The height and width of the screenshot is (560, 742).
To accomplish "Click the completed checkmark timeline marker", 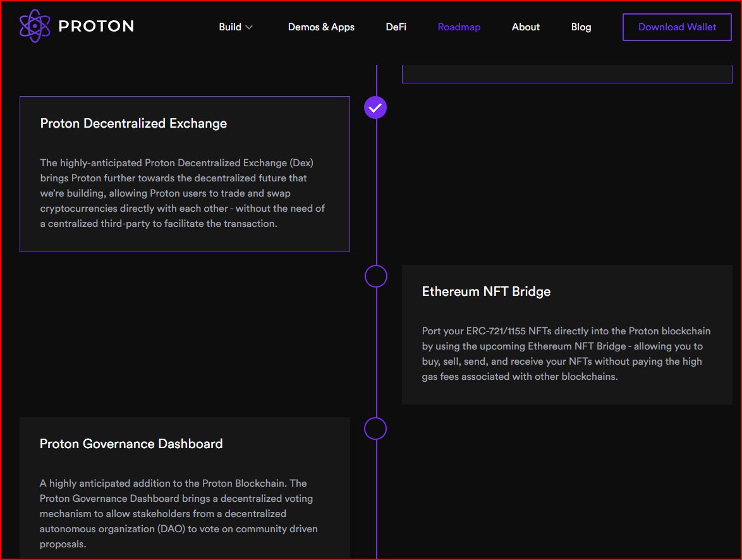I will click(375, 108).
